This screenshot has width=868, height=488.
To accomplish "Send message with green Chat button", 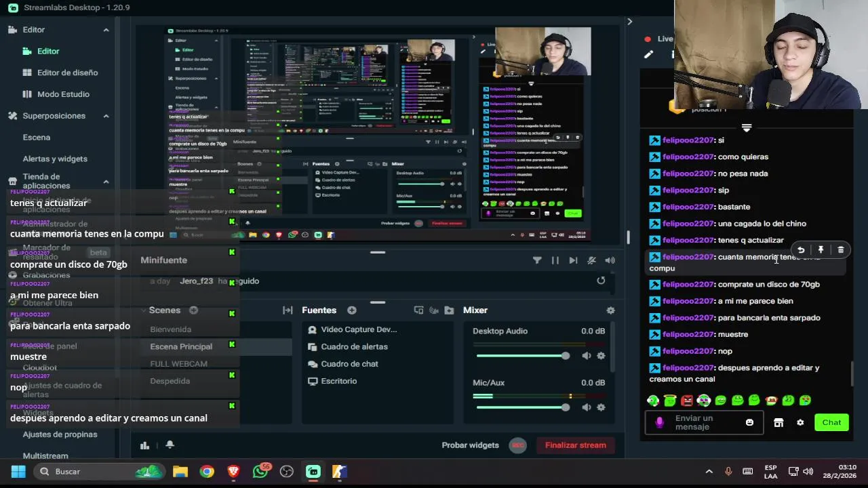I will pyautogui.click(x=831, y=422).
